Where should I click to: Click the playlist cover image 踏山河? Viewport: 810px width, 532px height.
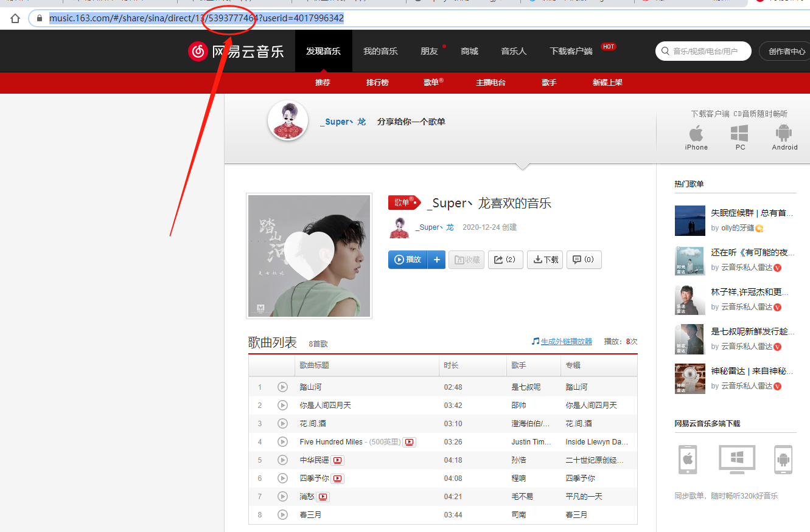[x=309, y=256]
